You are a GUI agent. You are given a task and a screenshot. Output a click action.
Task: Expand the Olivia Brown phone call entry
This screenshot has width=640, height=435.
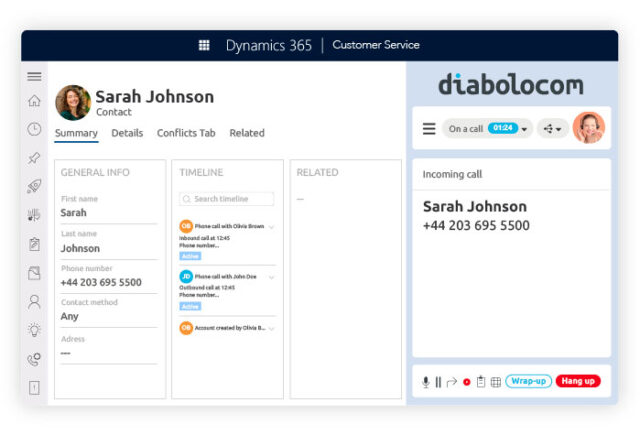[x=271, y=226]
